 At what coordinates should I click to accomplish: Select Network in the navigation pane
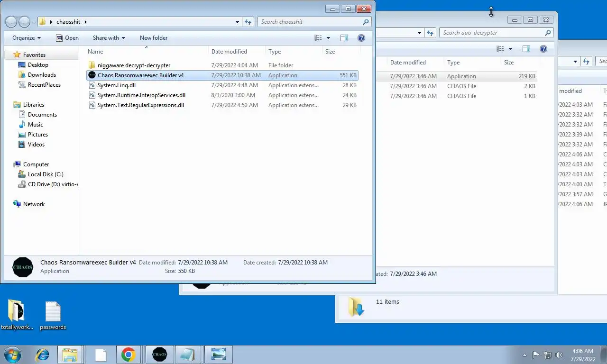(x=34, y=204)
